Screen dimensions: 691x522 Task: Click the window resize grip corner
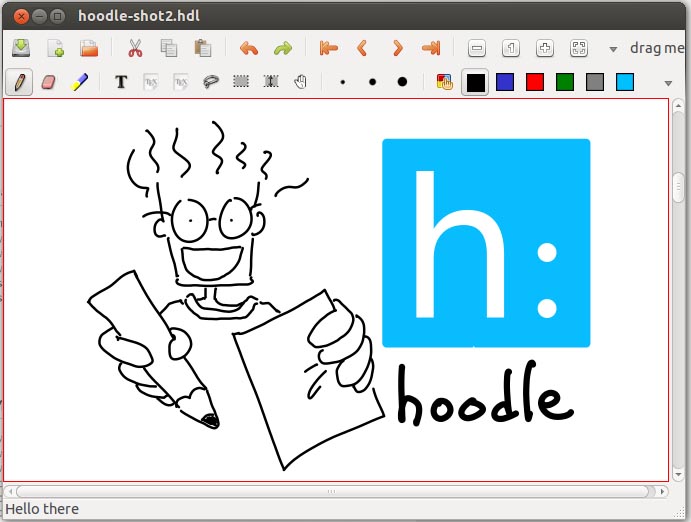(679, 512)
